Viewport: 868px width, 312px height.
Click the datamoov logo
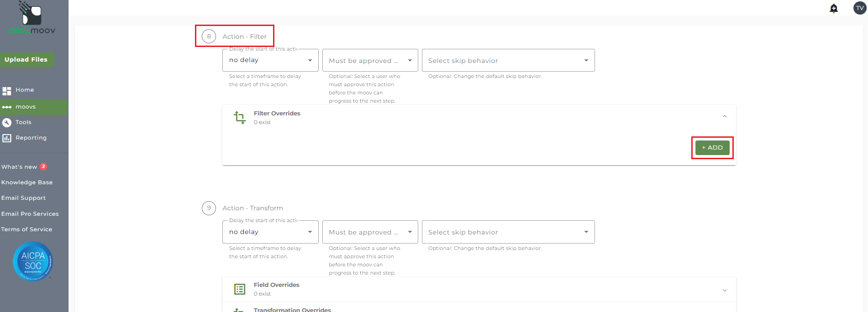click(x=32, y=18)
